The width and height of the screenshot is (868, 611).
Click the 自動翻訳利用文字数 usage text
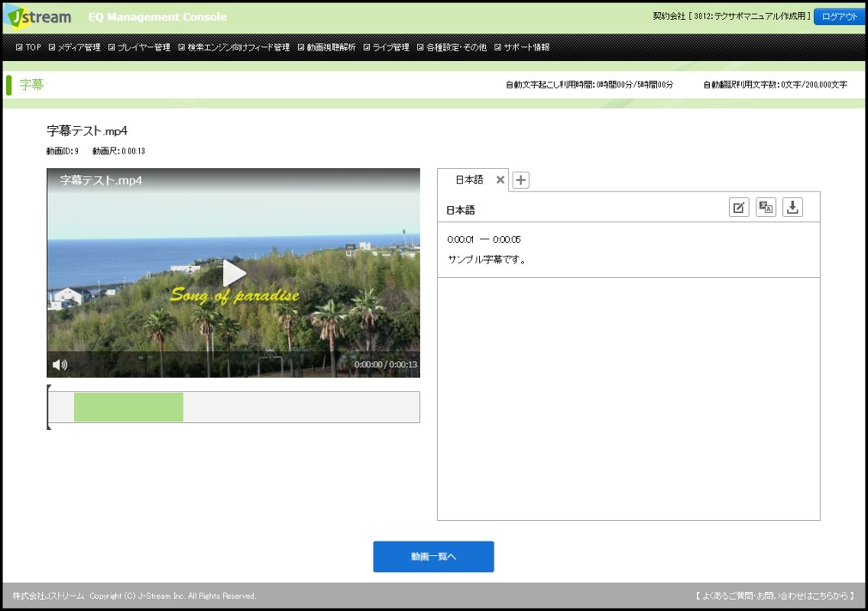[775, 85]
